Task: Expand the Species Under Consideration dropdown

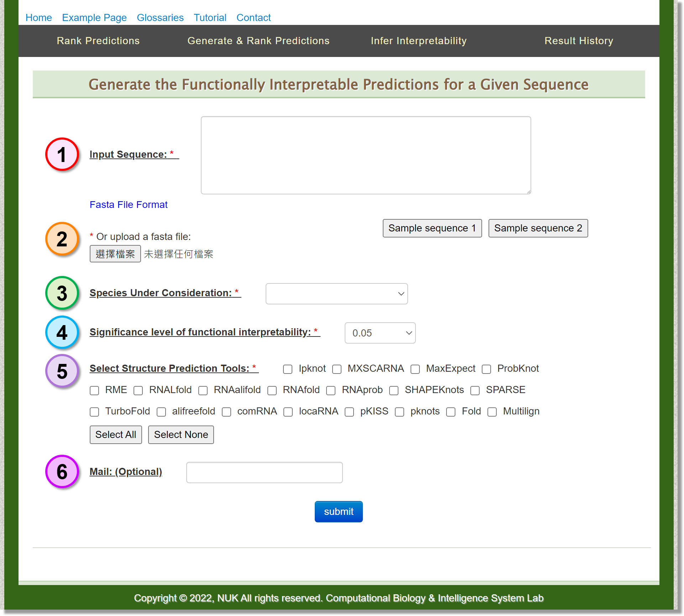Action: pyautogui.click(x=337, y=294)
